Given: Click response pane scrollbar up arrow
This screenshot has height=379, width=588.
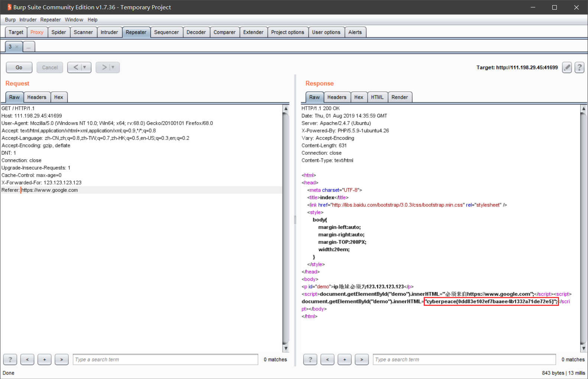Looking at the screenshot, I should pyautogui.click(x=584, y=108).
